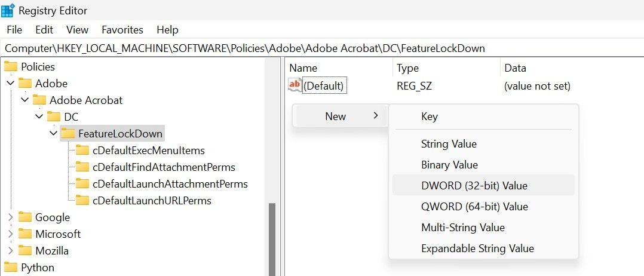
Task: Click the cDefaultLaunchURLPerms folder icon
Action: (82, 201)
